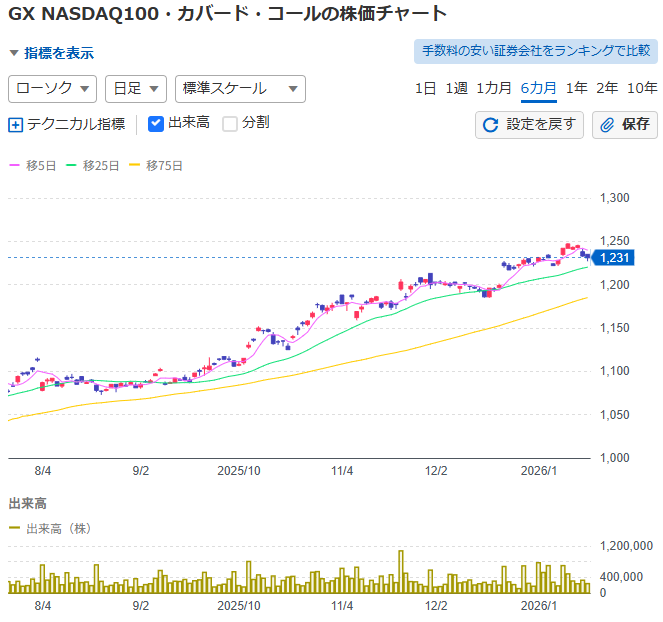
Task: Enable the 分割 checkbox
Action: pos(230,124)
